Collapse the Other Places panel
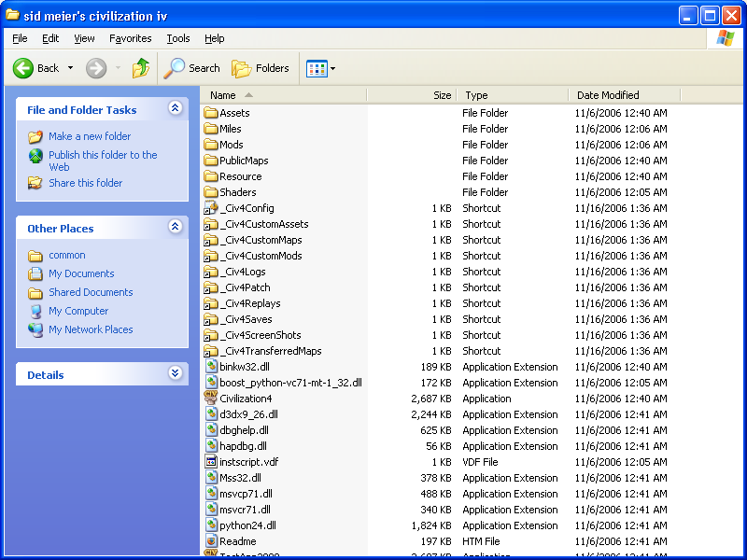 point(175,228)
